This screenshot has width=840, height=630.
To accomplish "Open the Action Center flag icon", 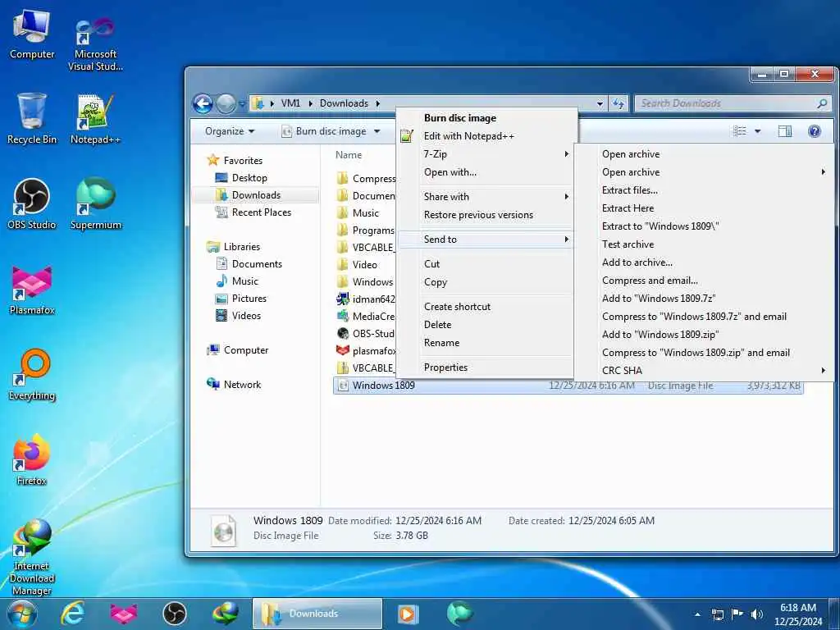I will (x=737, y=614).
